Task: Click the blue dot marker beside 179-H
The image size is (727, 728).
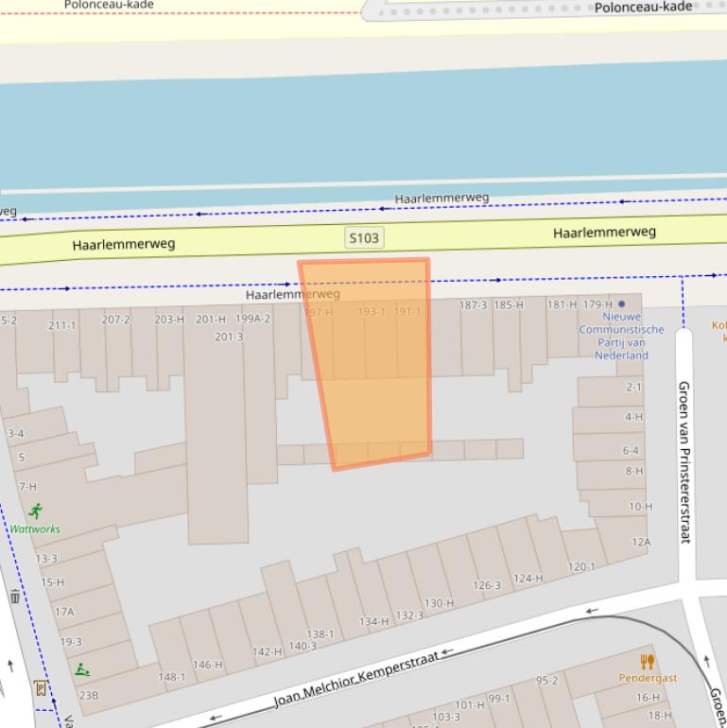Action: (x=621, y=304)
